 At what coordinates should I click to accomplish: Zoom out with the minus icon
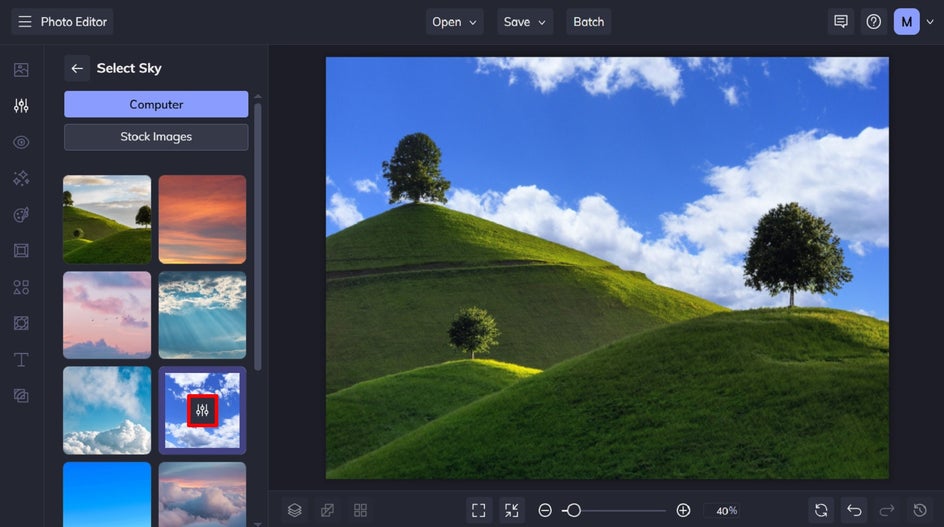(545, 511)
